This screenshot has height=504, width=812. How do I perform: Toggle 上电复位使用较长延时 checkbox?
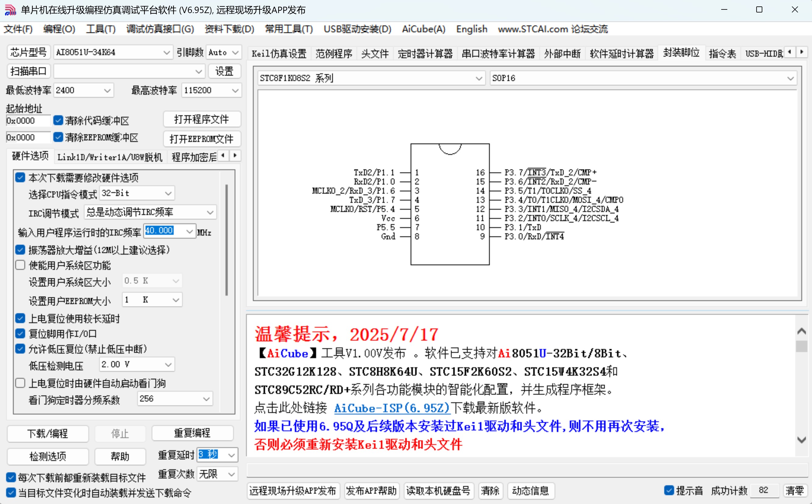pyautogui.click(x=20, y=318)
